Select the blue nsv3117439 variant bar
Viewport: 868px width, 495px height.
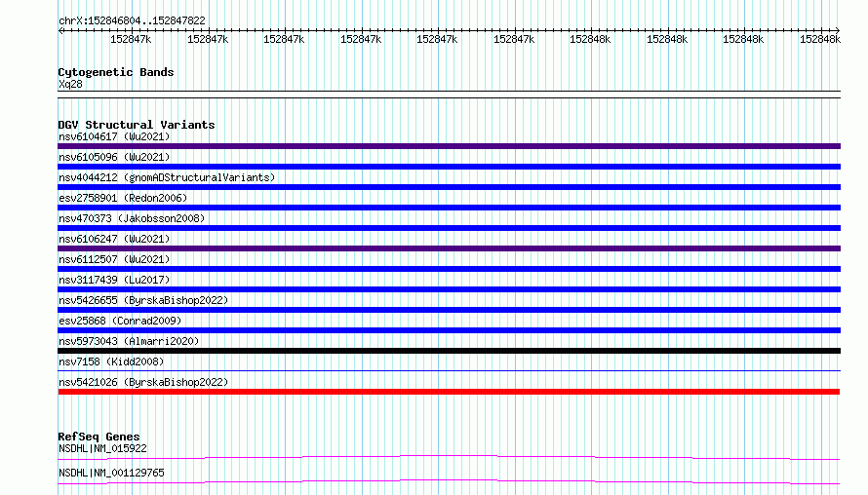(x=449, y=289)
